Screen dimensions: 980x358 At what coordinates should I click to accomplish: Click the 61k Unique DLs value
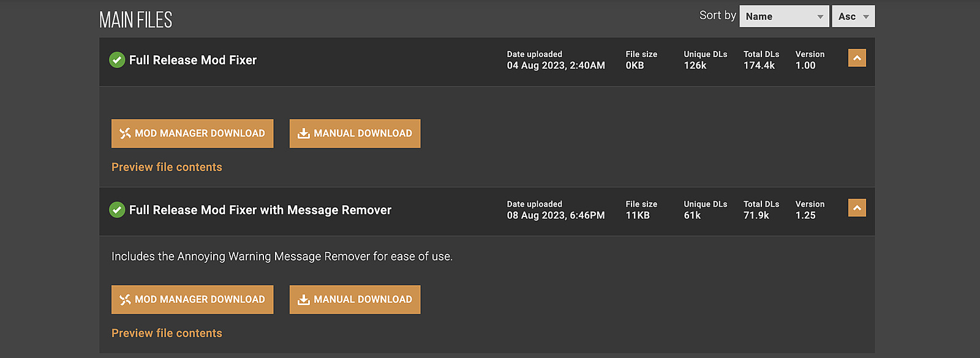pyautogui.click(x=692, y=216)
